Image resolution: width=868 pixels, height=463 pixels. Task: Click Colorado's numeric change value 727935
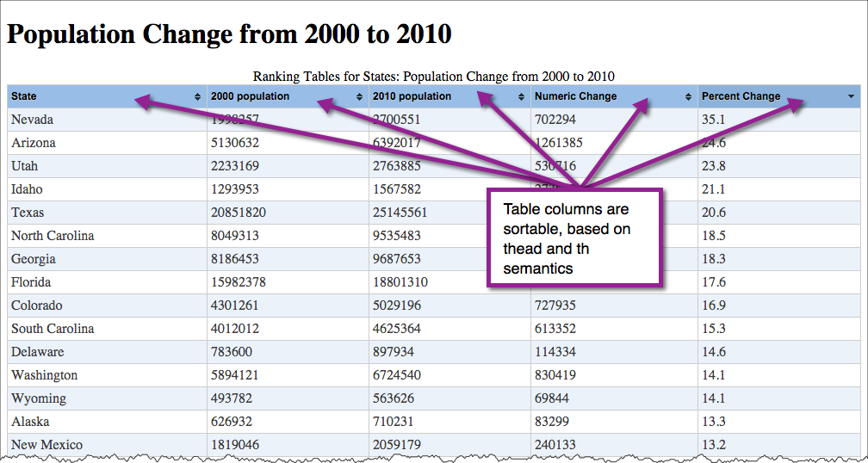(556, 306)
